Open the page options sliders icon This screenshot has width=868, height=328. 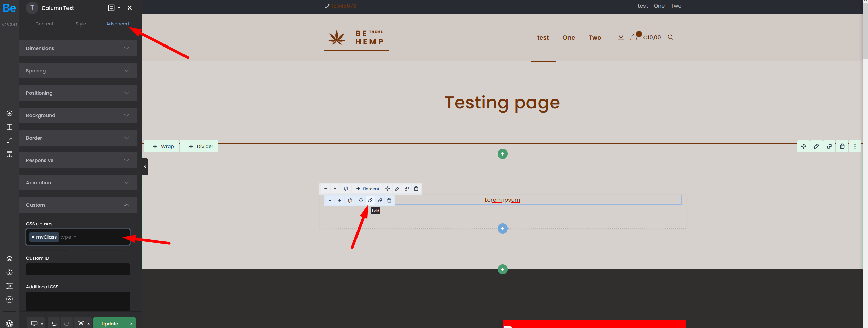[x=9, y=286]
